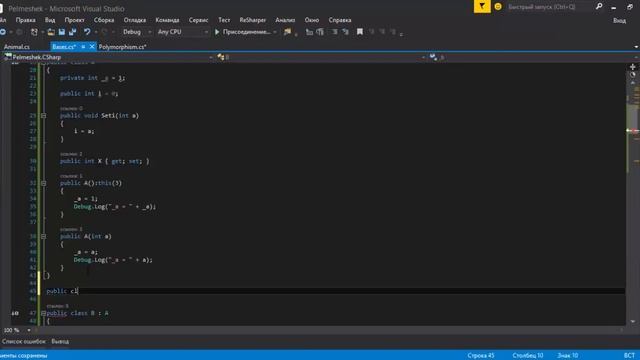The image size is (640, 360).
Task: Open the Вид menu
Action: (50, 20)
